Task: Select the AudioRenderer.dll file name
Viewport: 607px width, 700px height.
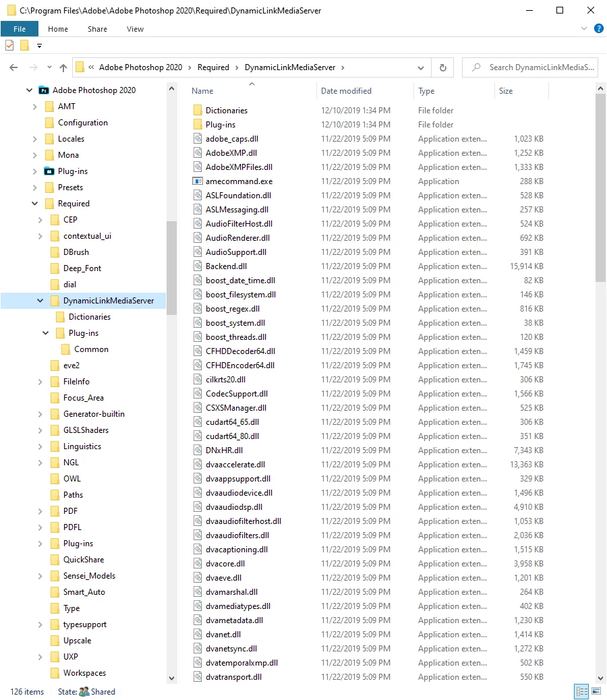Action: 237,238
